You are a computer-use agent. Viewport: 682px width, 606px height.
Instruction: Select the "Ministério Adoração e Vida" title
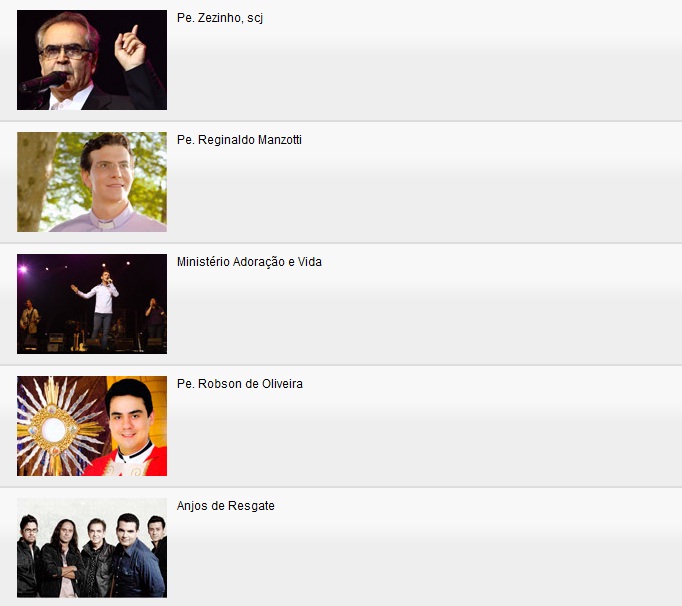point(249,262)
